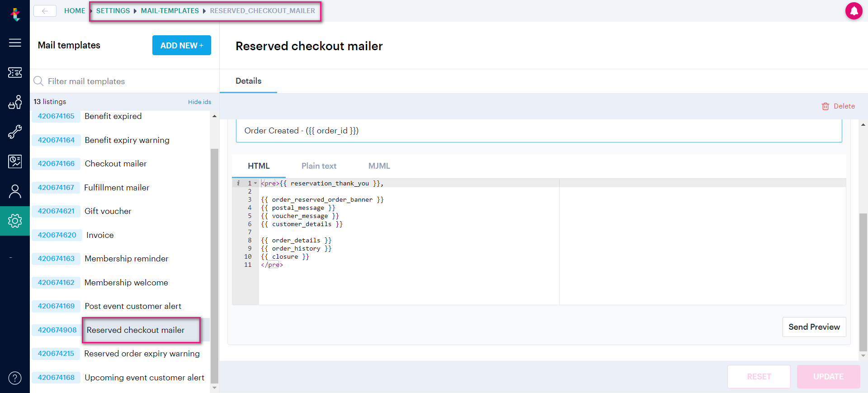868x393 pixels.
Task: Click details panel scrollbar thumb
Action: (863, 282)
